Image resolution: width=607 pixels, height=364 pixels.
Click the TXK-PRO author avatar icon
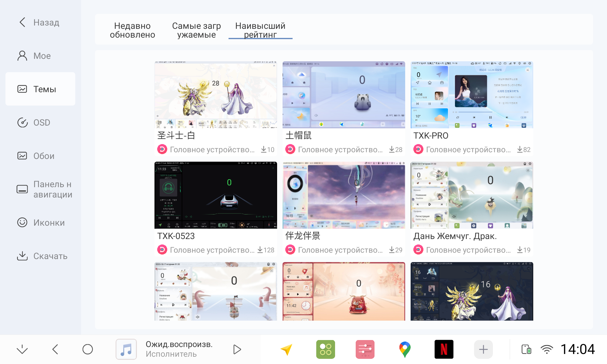coord(418,149)
